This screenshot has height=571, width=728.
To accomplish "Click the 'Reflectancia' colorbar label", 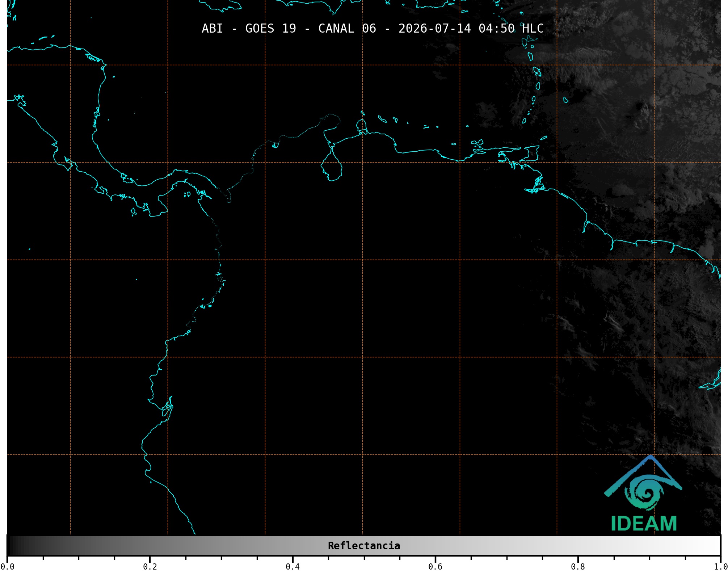I will pyautogui.click(x=364, y=546).
